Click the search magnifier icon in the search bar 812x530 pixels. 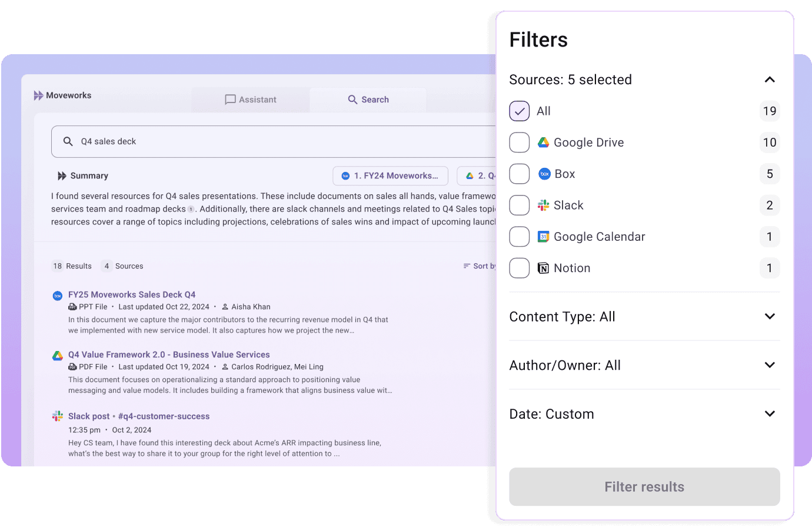tap(68, 141)
